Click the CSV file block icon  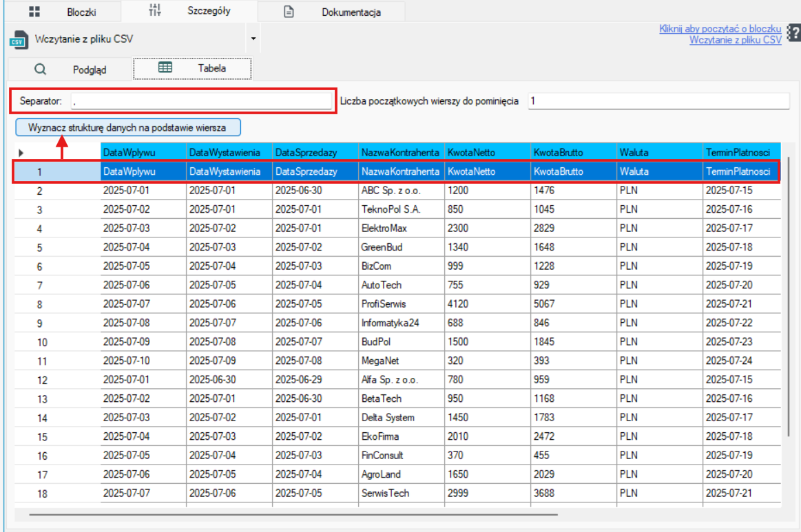[19, 39]
